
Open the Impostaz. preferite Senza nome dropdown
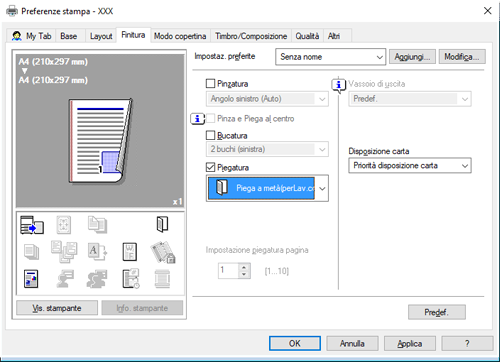tap(330, 57)
